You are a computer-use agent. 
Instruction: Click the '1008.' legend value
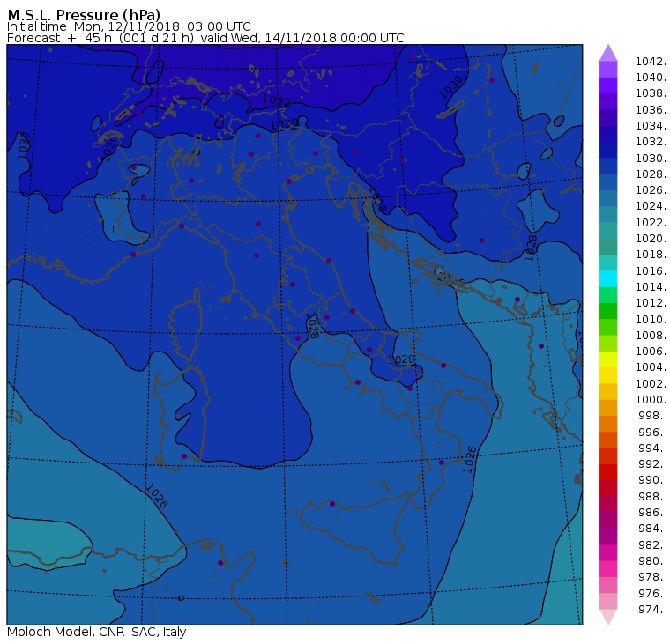pos(651,336)
